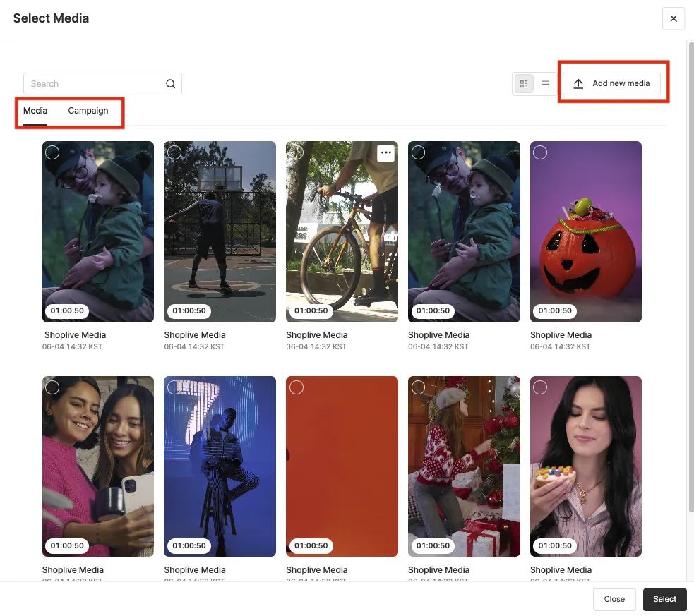Select the bicycle video checkbox
Viewport: 694px width, 616px height.
pos(297,152)
